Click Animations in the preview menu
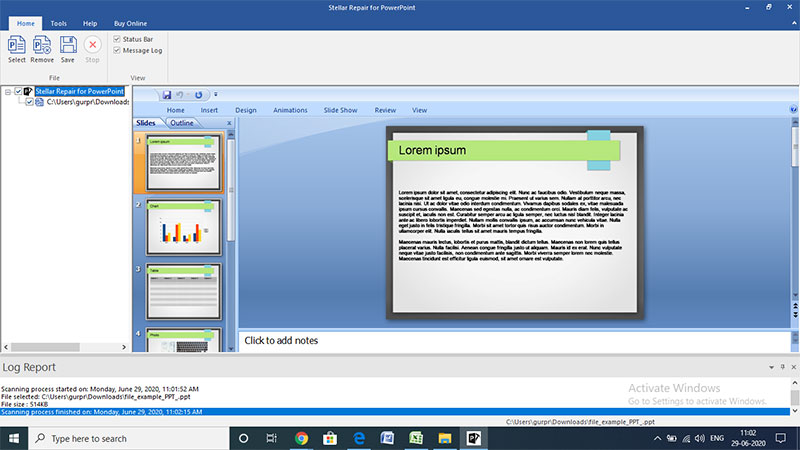This screenshot has height=450, width=800. (x=290, y=110)
